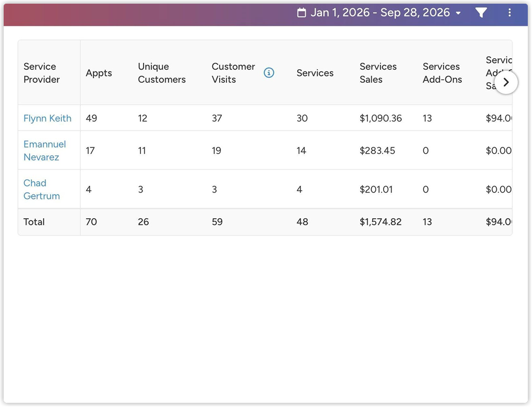Open Flynn Keith's provider link
The height and width of the screenshot is (407, 532).
(48, 118)
